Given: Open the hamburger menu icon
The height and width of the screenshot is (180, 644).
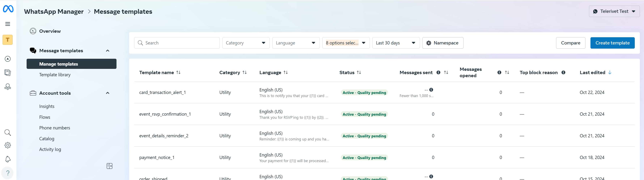Looking at the screenshot, I should point(8,24).
